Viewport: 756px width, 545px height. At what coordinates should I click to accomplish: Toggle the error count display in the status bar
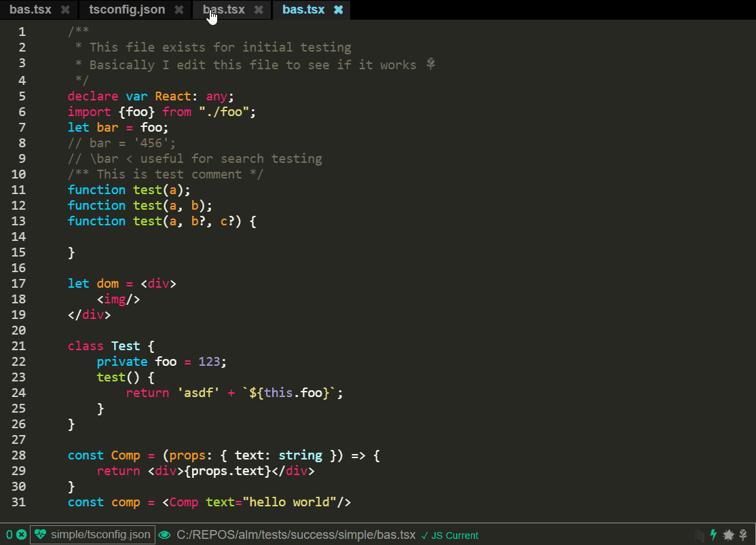tap(10, 534)
